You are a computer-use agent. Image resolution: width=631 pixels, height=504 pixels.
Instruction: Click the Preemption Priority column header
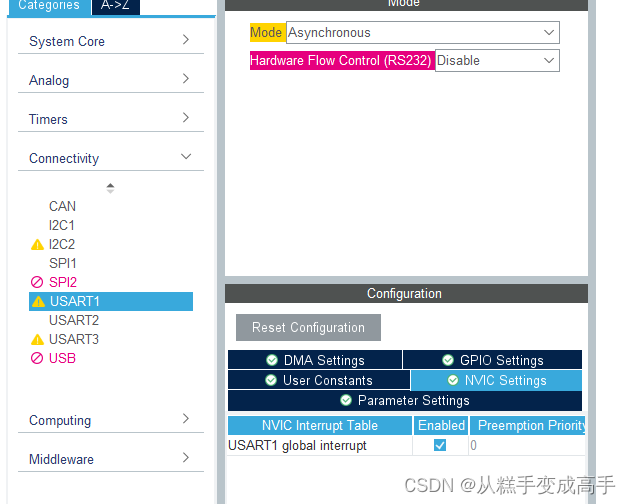(528, 426)
